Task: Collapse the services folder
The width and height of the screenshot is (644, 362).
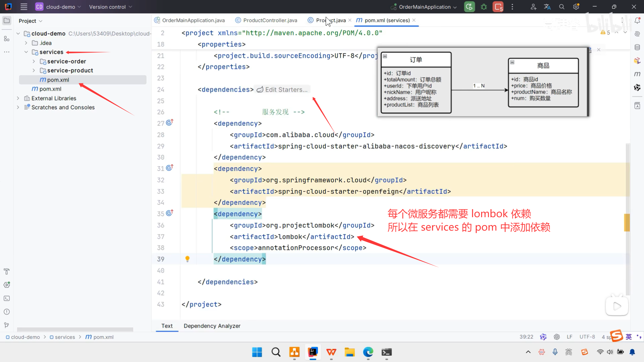Action: click(26, 52)
